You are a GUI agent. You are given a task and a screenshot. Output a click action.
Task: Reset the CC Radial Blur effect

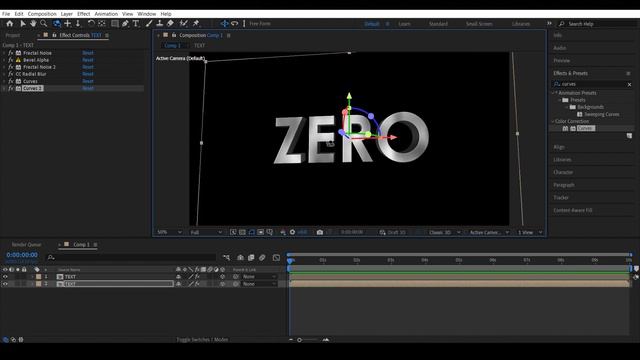click(x=88, y=74)
